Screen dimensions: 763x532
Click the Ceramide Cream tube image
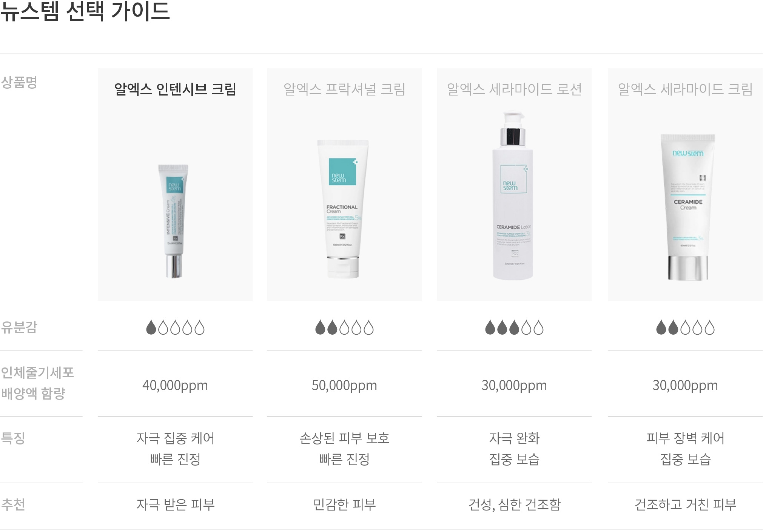coord(687,207)
